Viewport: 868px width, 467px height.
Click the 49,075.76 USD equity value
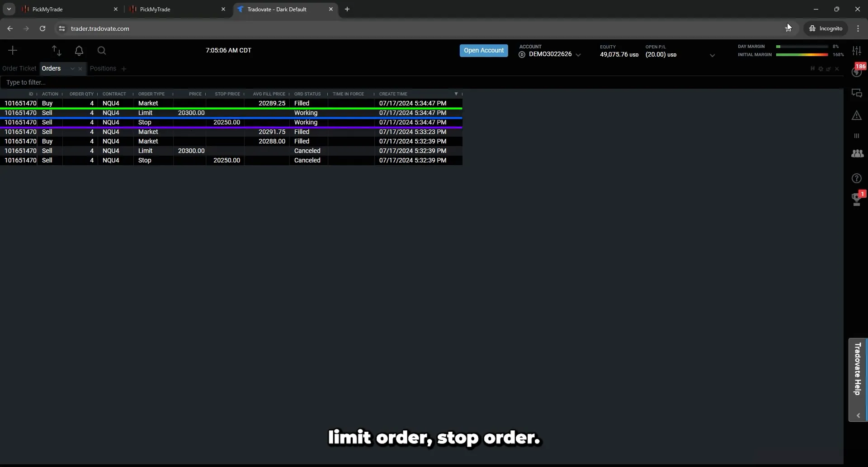619,54
